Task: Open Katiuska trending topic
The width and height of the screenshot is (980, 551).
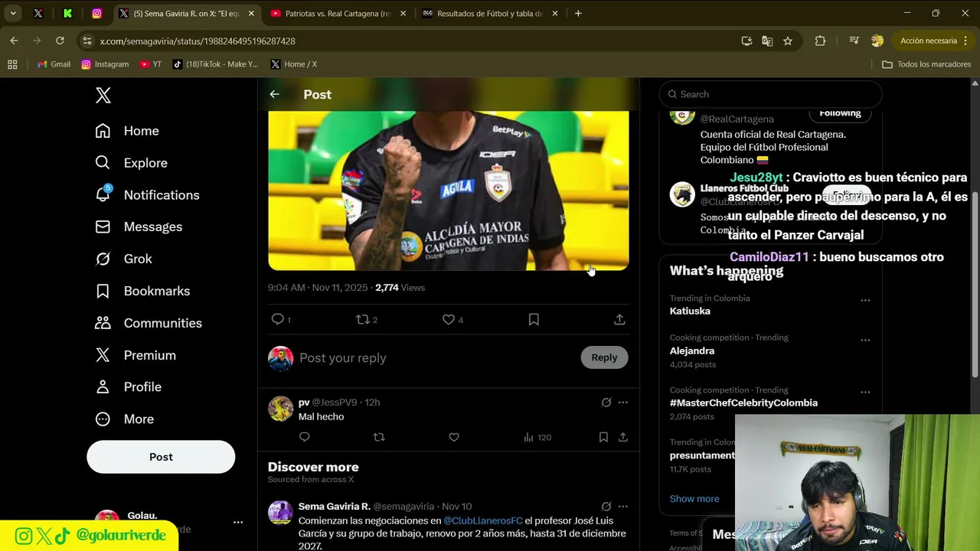Action: pyautogui.click(x=690, y=311)
